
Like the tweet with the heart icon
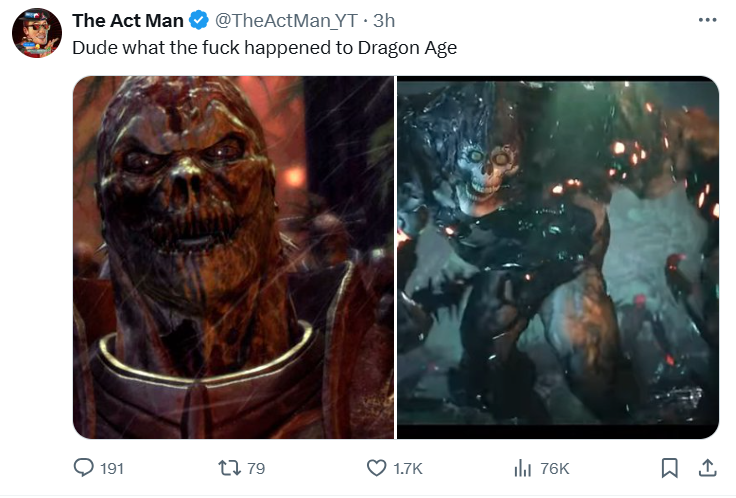(377, 467)
